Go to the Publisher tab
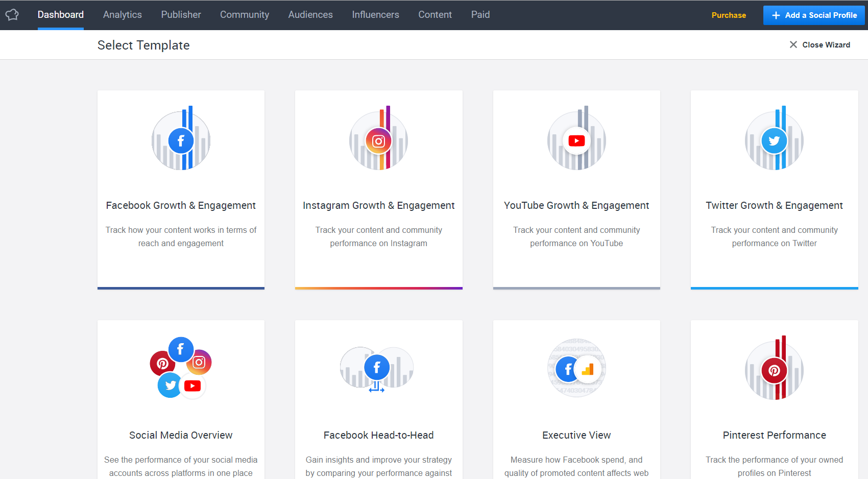 [181, 15]
